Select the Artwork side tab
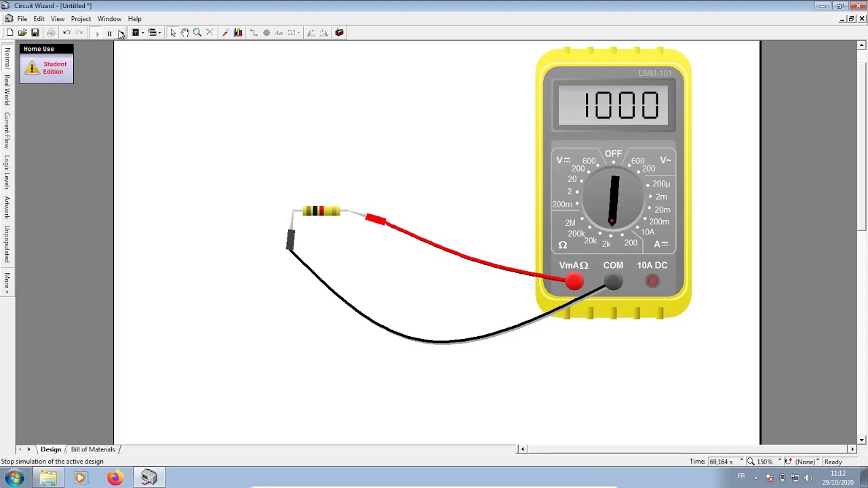Screen dimensions: 868x488 (7, 207)
